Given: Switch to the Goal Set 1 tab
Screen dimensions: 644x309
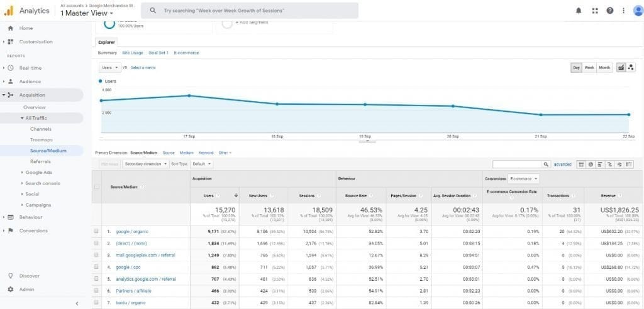Looking at the screenshot, I should click(158, 53).
